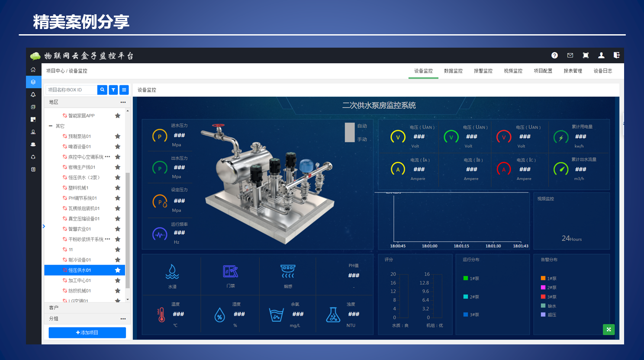The image size is (644, 360).
Task: Click the fullscreen icon in top bar
Action: coord(586,55)
